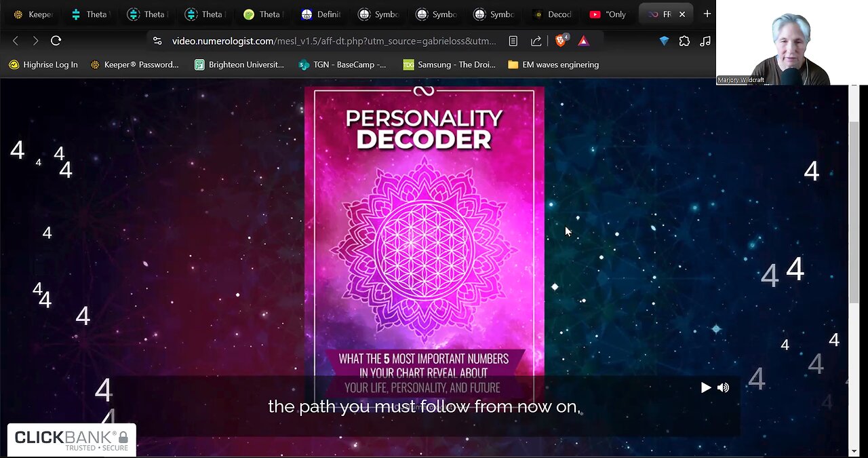Reload the page with the refresh icon
The height and width of the screenshot is (458, 868).
click(x=56, y=41)
